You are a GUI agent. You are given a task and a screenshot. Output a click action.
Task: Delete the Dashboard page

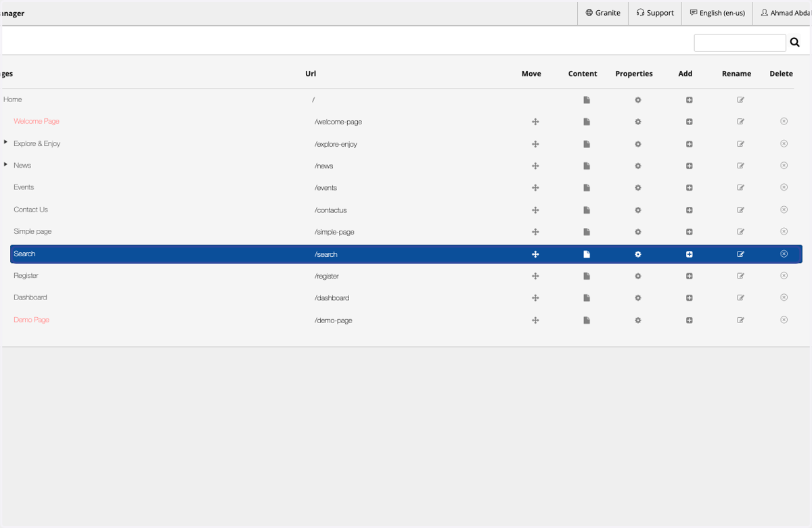pos(784,298)
